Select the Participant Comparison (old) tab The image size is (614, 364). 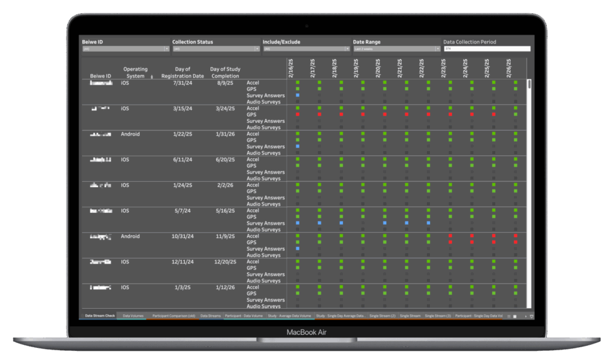(x=174, y=315)
